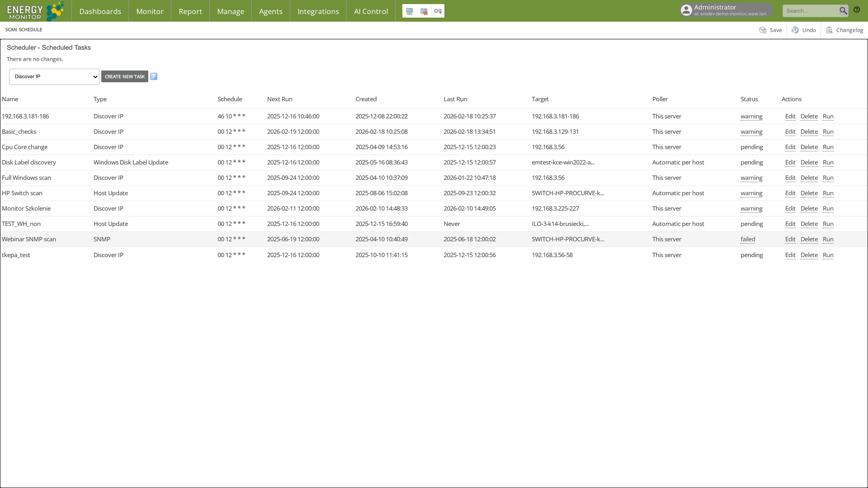Edit the Monitor Szkolenie task
The height and width of the screenshot is (488, 868).
[x=790, y=209]
